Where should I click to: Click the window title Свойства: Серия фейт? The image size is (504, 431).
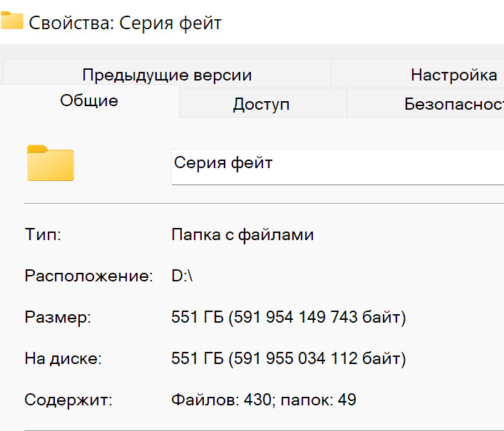125,23
